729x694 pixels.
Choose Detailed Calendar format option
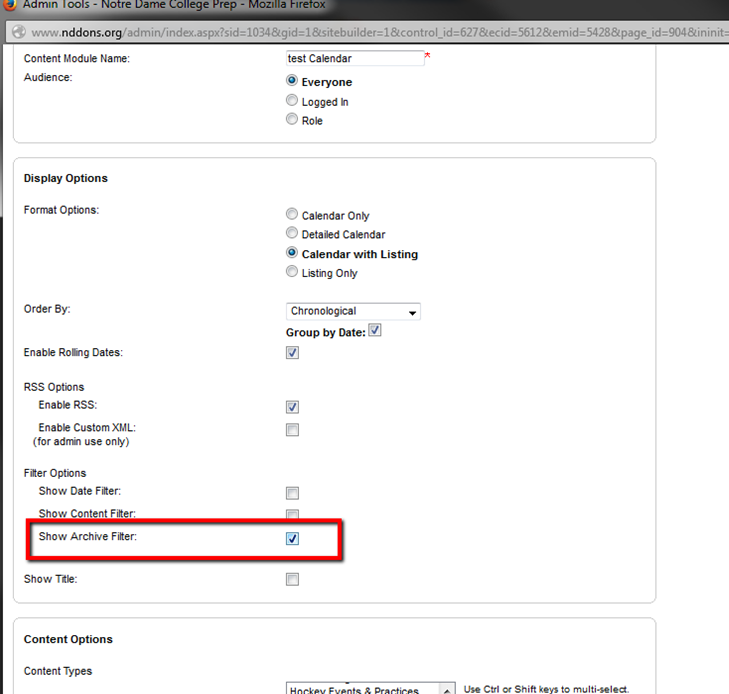click(x=292, y=232)
